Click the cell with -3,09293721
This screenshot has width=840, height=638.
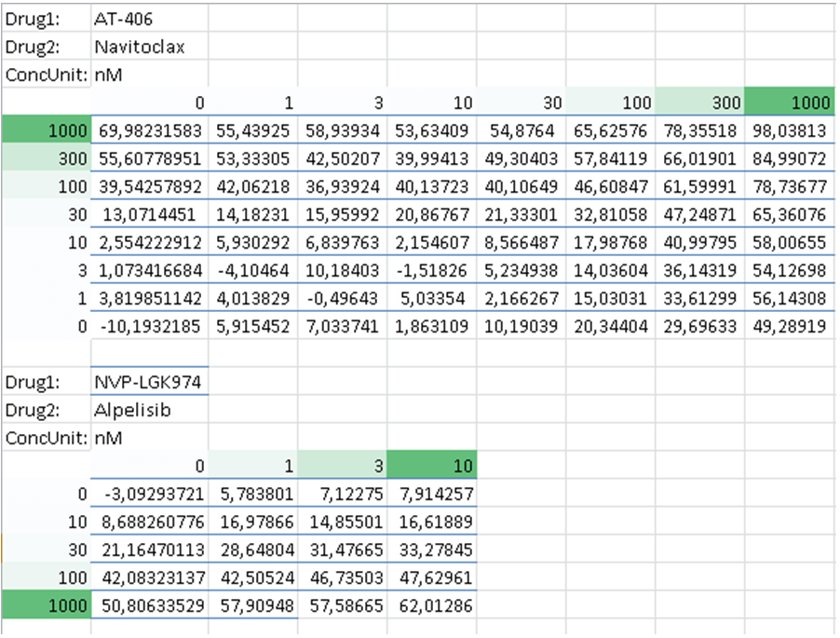coord(149,494)
